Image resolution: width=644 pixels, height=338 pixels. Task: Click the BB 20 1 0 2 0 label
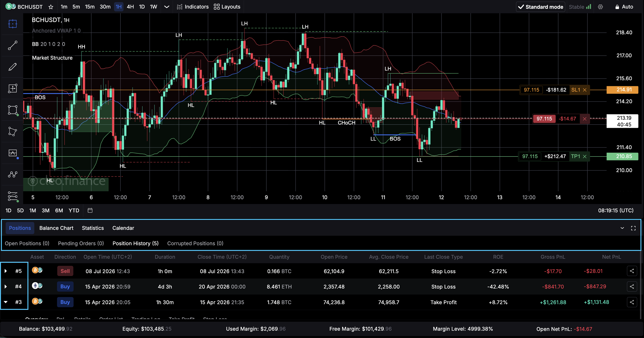(49, 44)
